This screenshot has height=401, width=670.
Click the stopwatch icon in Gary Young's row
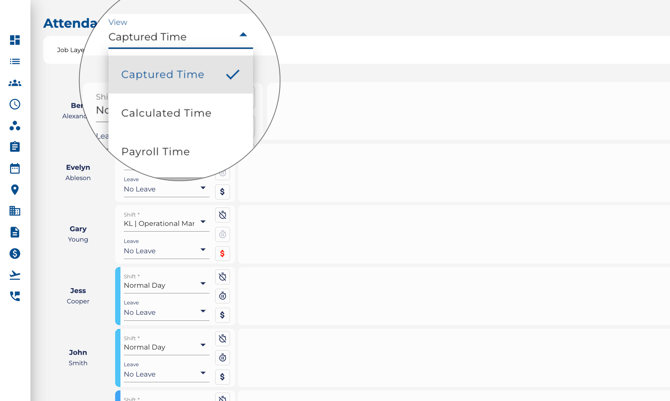point(222,234)
